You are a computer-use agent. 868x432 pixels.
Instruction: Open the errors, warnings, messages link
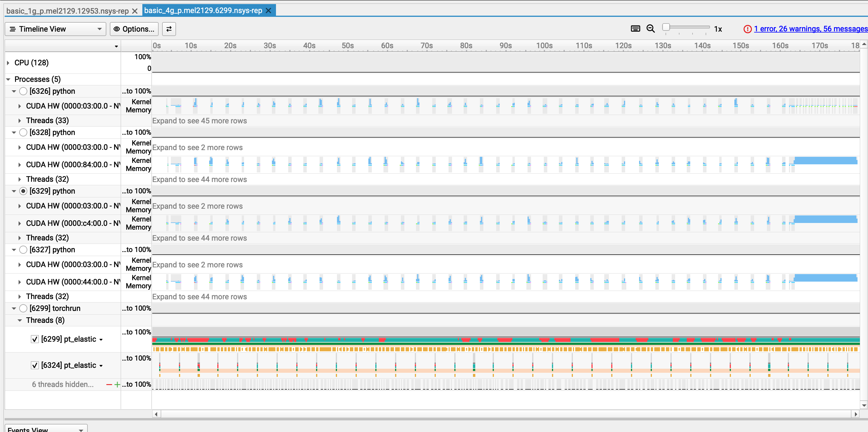click(810, 29)
